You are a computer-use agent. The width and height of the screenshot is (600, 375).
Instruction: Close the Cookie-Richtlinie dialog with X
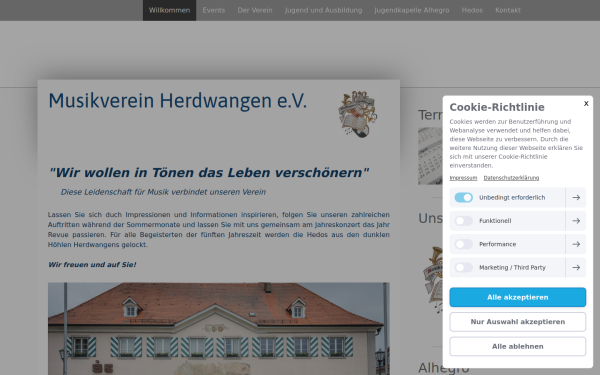pyautogui.click(x=586, y=104)
